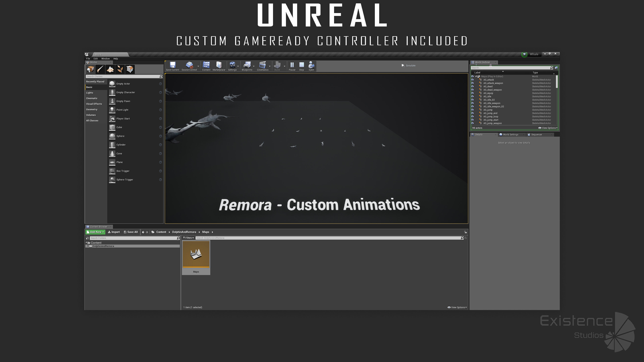Open the Filters dropdown in Content Browser
644x362 pixels.
(x=189, y=238)
